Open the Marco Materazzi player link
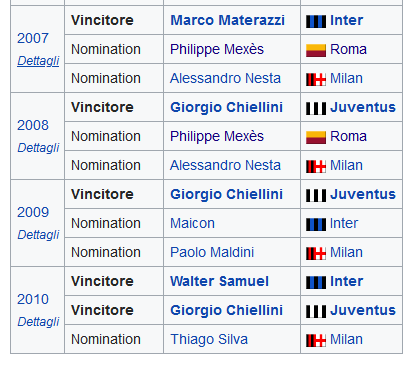 tap(227, 20)
